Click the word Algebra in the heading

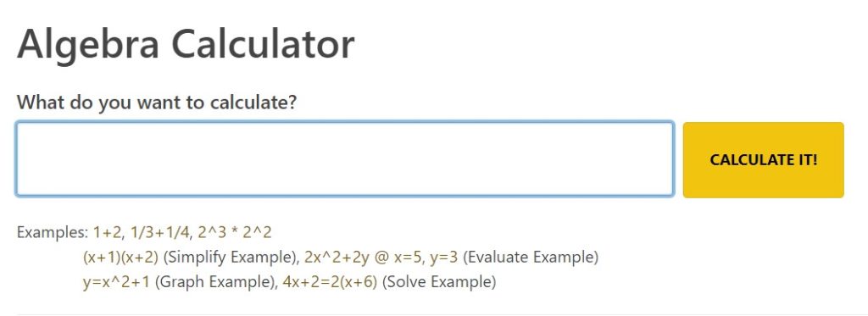[x=88, y=44]
